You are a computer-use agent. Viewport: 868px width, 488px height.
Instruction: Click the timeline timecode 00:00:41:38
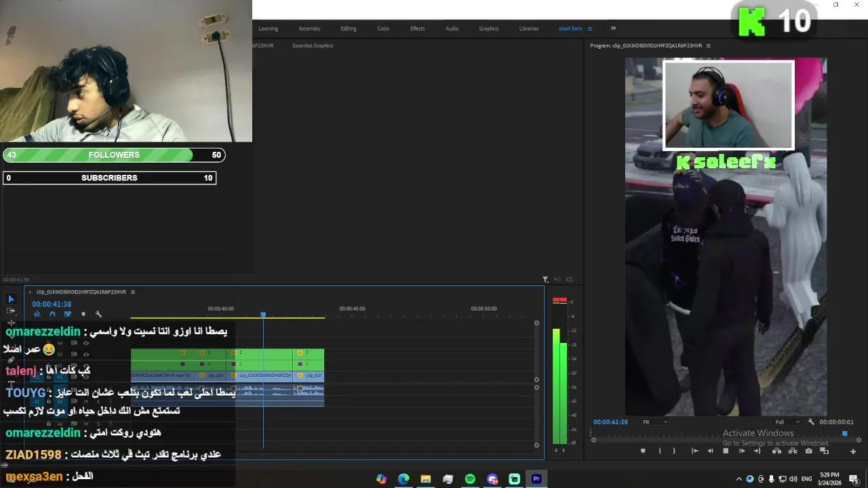[x=52, y=304]
